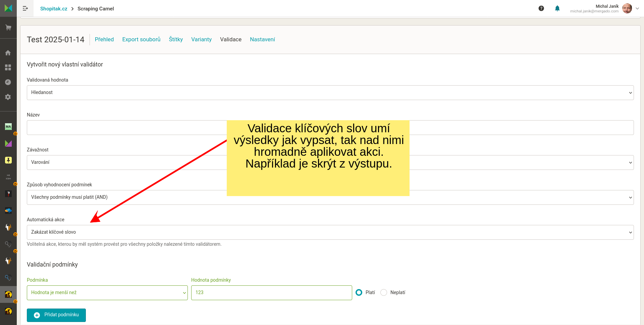This screenshot has width=644, height=325.
Task: Open the shopping cart icon in sidebar
Action: [8, 28]
